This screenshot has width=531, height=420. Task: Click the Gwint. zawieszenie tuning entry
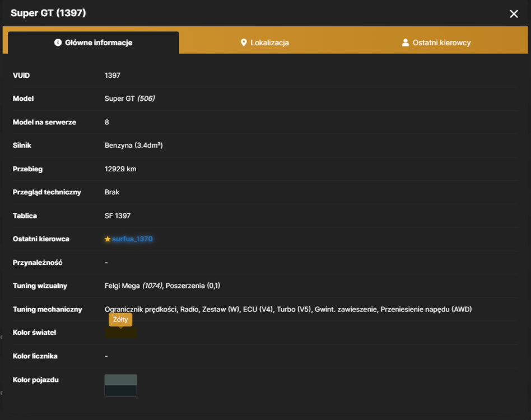(346, 309)
